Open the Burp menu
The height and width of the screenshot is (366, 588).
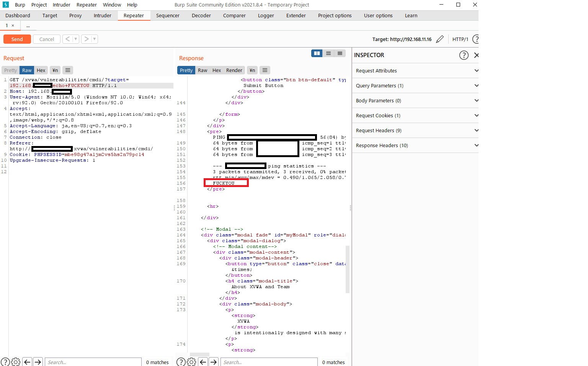(20, 5)
